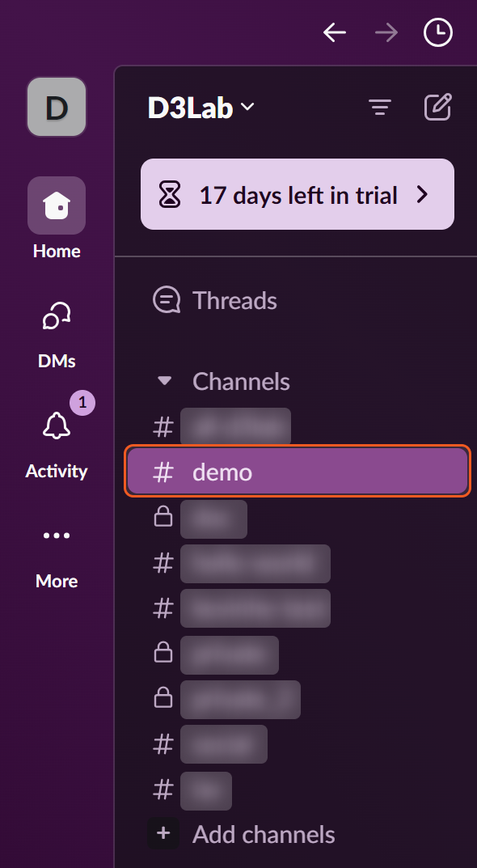Go back using the left arrow
Viewport: 477px width, 868px height.
pyautogui.click(x=335, y=32)
